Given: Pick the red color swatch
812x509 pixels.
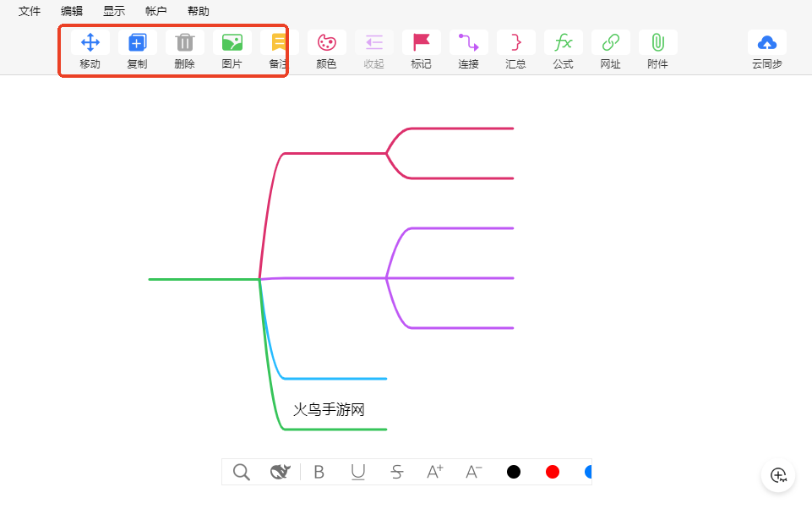Looking at the screenshot, I should click(x=553, y=472).
